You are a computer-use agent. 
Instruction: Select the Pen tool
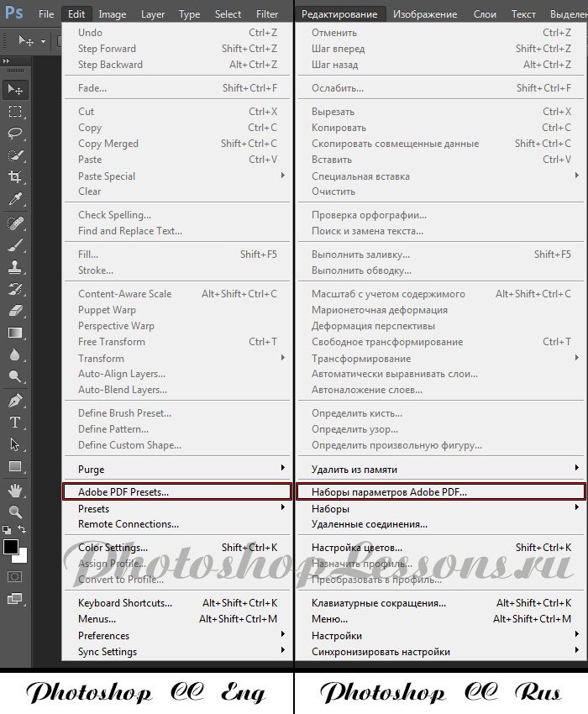pos(15,400)
